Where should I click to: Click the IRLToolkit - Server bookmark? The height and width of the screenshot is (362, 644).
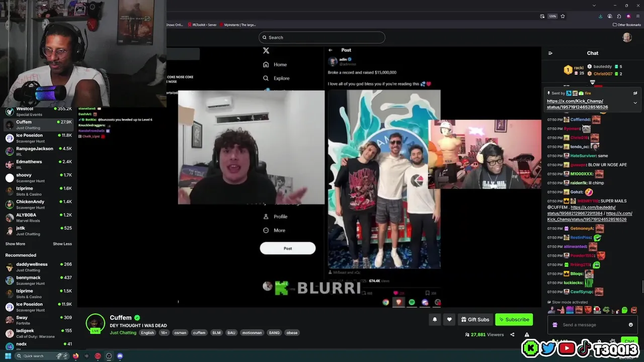pyautogui.click(x=202, y=25)
